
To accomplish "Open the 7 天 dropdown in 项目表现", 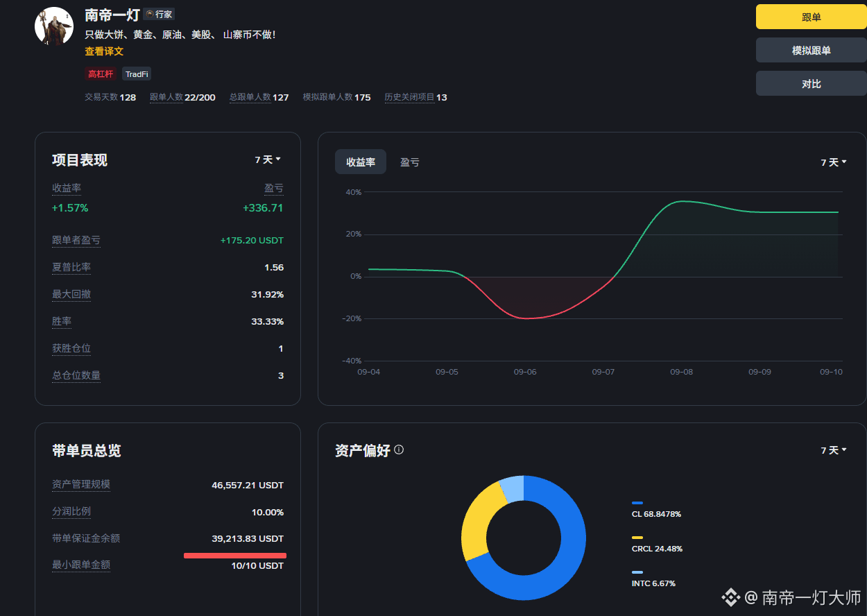I will coord(268,160).
